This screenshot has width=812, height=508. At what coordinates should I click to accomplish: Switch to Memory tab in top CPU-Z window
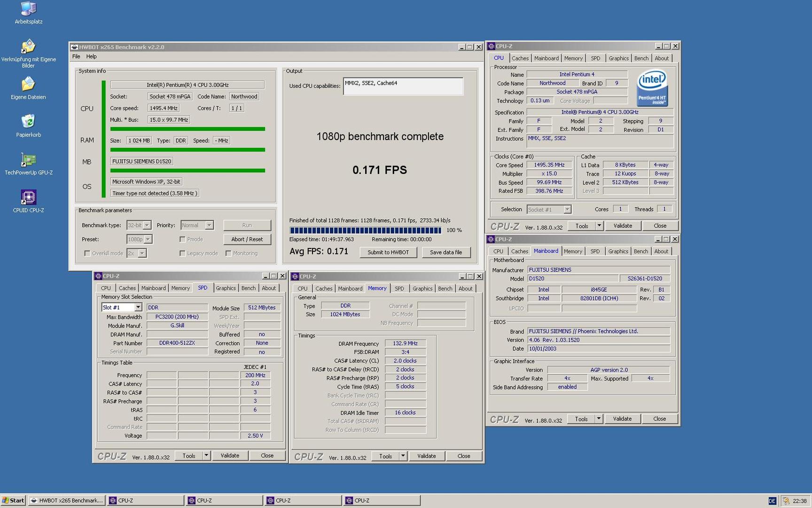[573, 58]
